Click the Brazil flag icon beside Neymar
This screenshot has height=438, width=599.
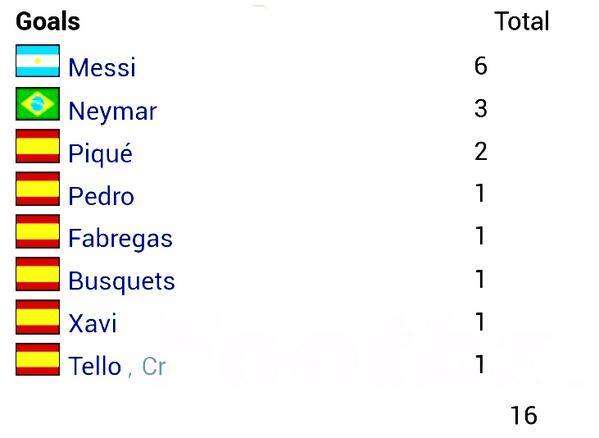tap(38, 104)
